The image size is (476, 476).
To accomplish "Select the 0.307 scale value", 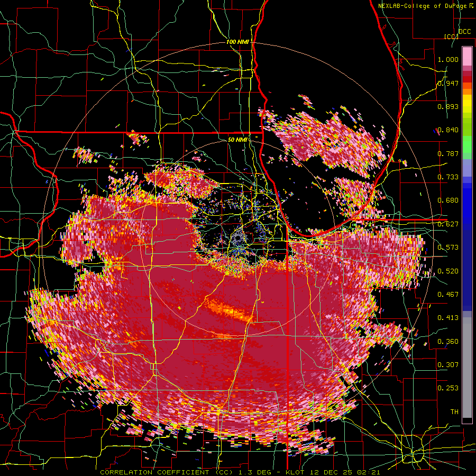I will 448,365.
